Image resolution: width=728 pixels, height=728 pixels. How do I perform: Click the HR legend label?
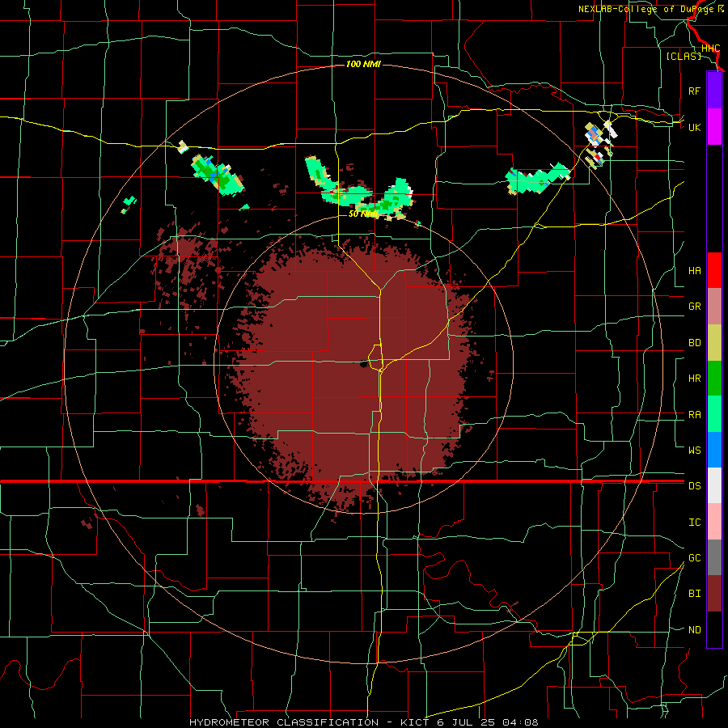[694, 379]
